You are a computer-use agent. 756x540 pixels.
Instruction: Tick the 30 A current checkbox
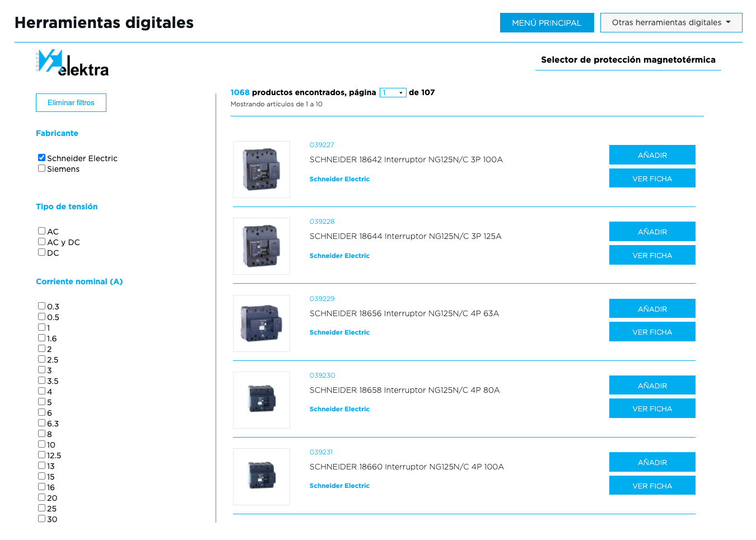click(x=41, y=519)
